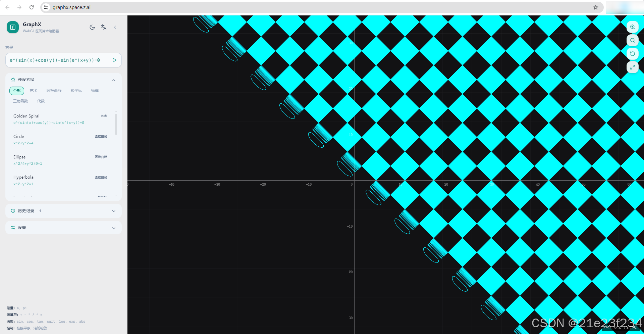The height and width of the screenshot is (334, 644).
Task: Enter fullscreen graph mode
Action: (632, 67)
